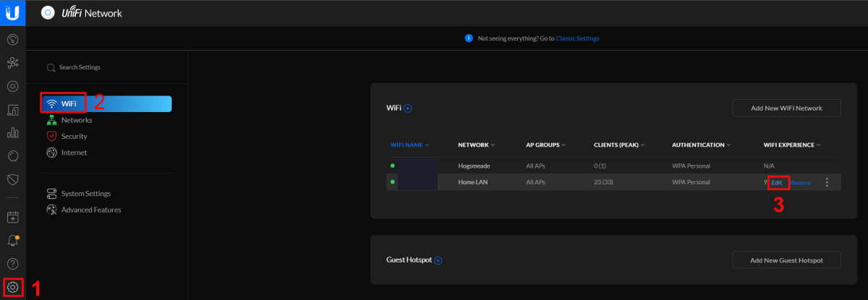Play the Guest Hotspot info video icon

[438, 260]
